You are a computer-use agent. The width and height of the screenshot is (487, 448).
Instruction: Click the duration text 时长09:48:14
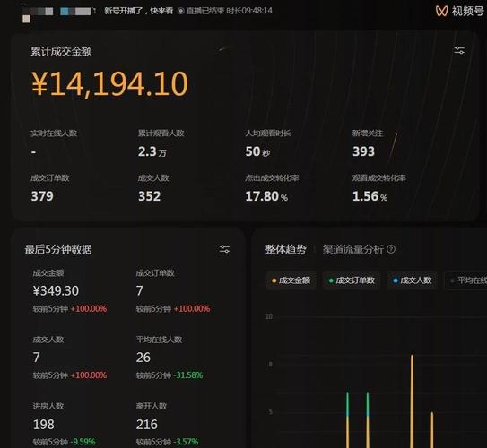249,11
